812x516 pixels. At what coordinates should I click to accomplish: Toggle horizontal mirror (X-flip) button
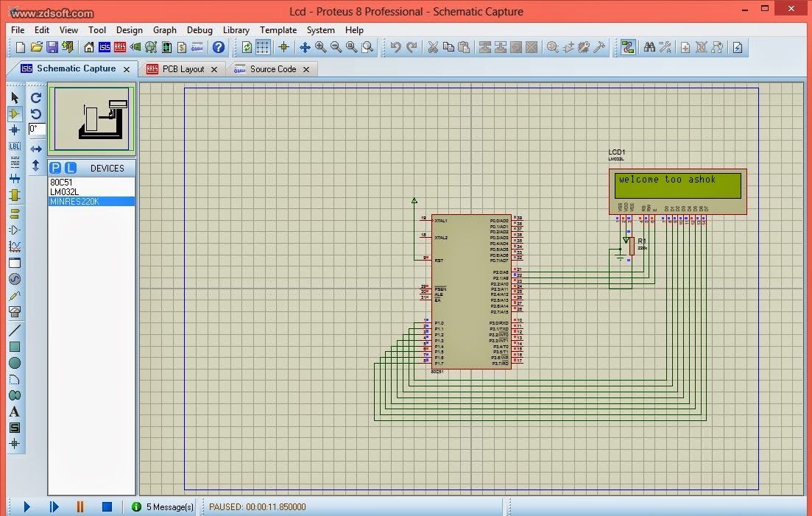[36, 149]
